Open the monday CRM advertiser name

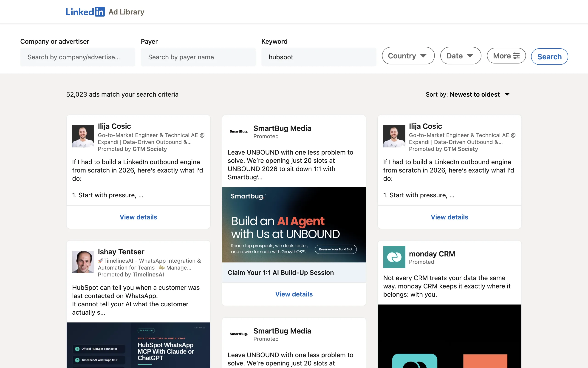click(x=432, y=254)
